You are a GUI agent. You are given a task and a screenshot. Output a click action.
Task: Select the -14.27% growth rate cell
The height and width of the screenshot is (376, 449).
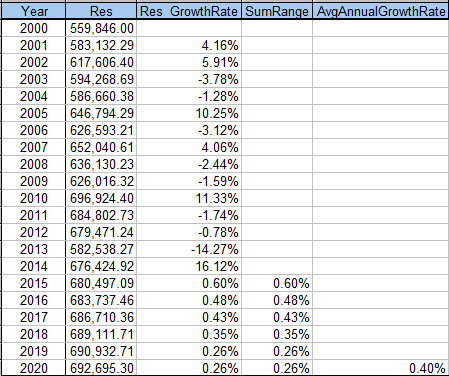pyautogui.click(x=189, y=249)
